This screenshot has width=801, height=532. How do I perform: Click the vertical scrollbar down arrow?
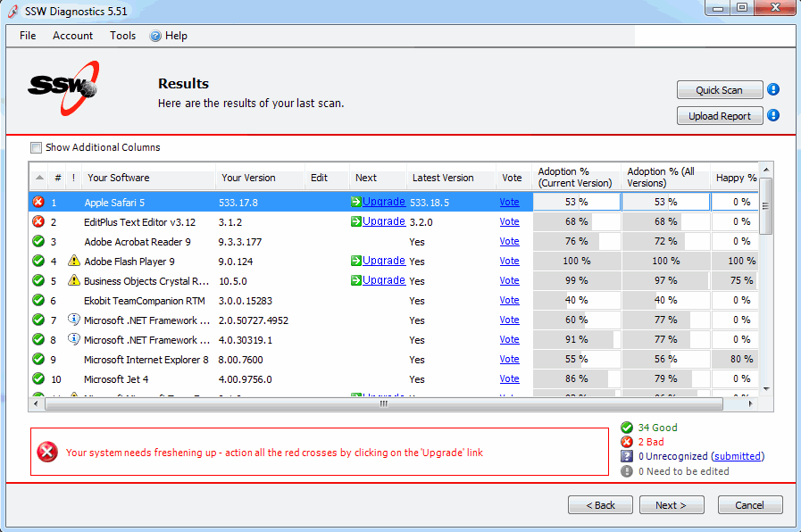click(766, 389)
